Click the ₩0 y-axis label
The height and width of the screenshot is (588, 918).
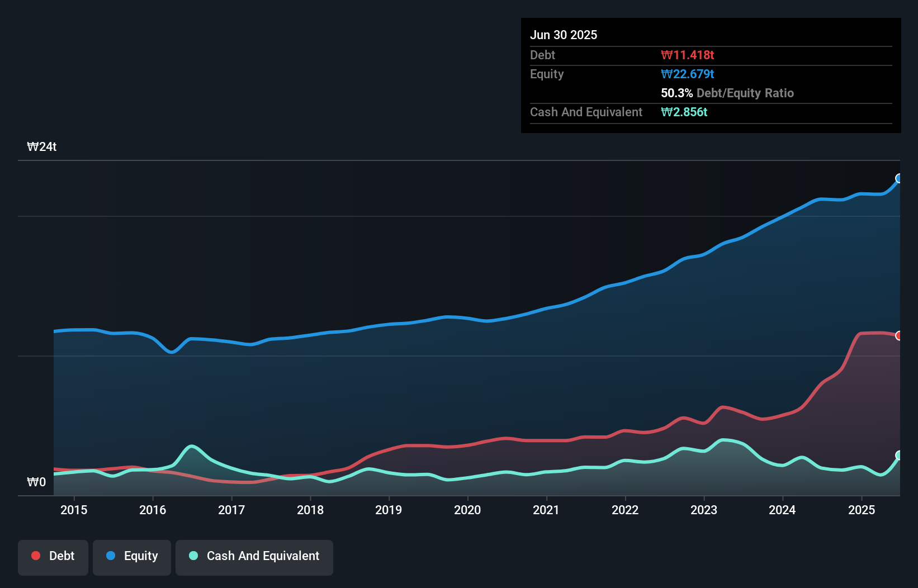36,482
